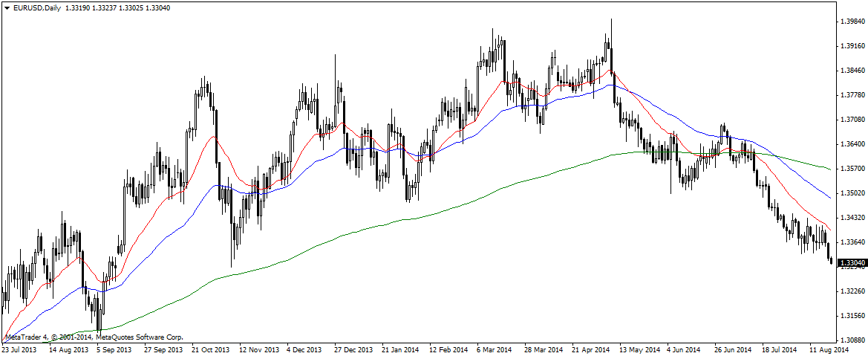Click the 6 Mar 2014 date label

[x=495, y=349]
